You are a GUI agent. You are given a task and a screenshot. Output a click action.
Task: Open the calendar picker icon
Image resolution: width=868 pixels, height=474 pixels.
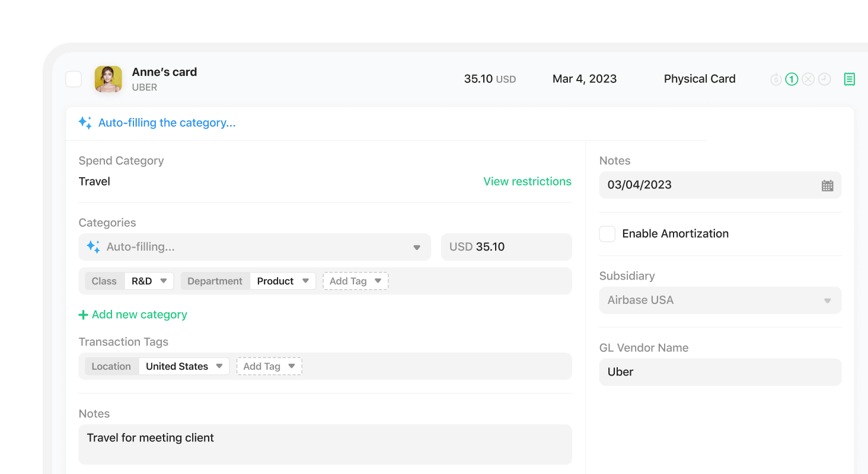[x=827, y=185]
